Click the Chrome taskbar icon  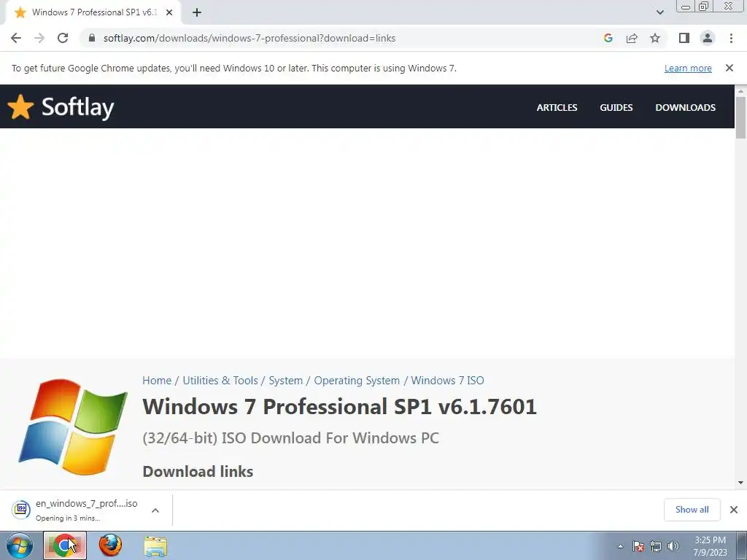click(x=65, y=545)
